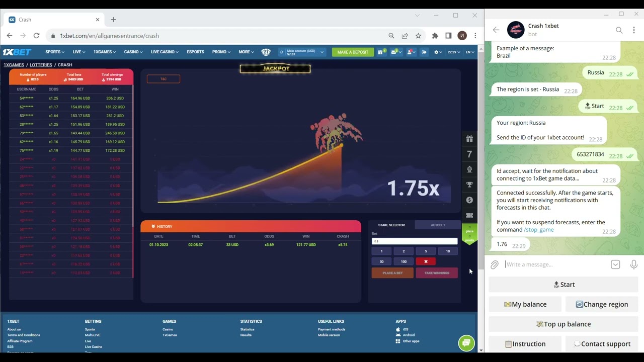Expand the PROMO menu
The image size is (644, 362).
pyautogui.click(x=221, y=52)
